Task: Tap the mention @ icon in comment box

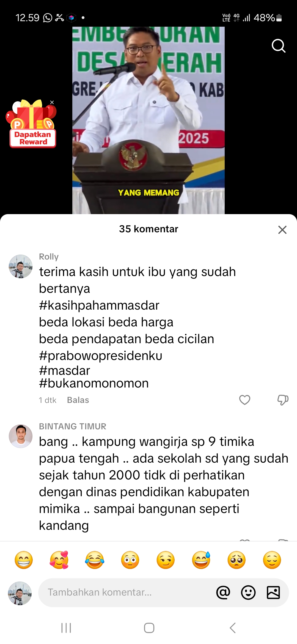Action: (x=223, y=592)
